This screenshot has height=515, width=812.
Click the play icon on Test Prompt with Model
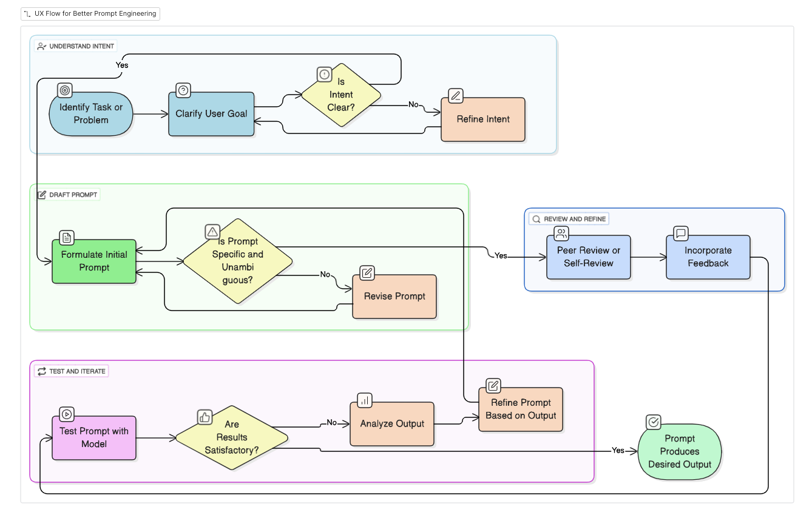[67, 414]
